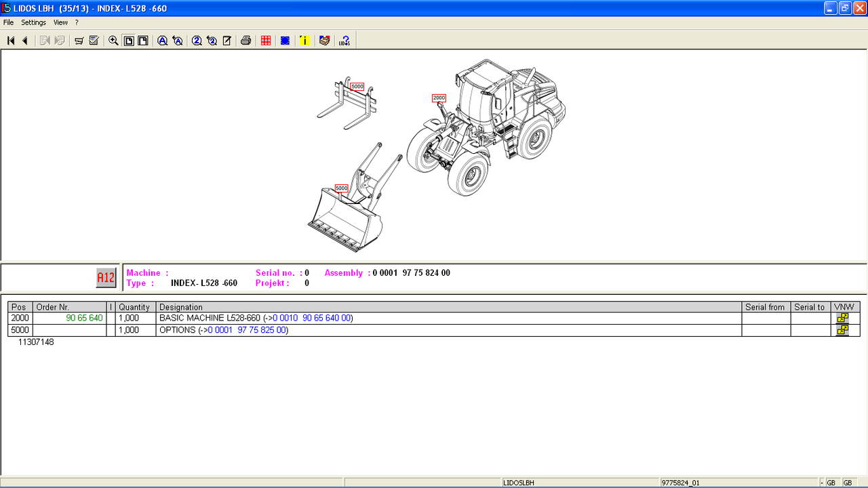Select Pos cell 2000 in the table
The width and height of the screenshot is (868, 488).
coord(20,318)
